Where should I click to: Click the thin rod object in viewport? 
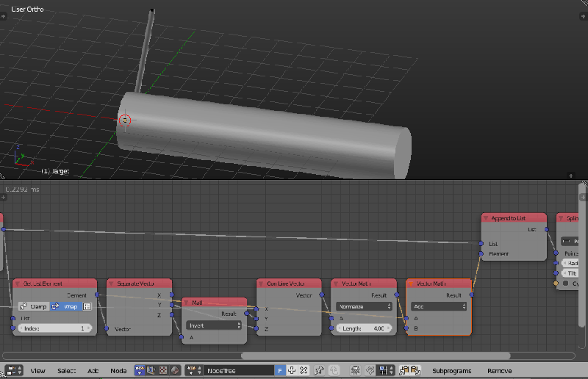point(145,51)
